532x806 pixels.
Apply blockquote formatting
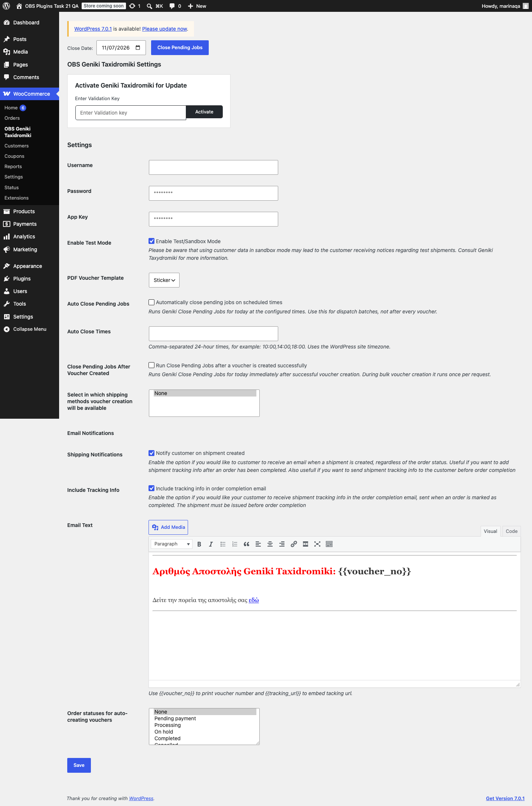(246, 544)
